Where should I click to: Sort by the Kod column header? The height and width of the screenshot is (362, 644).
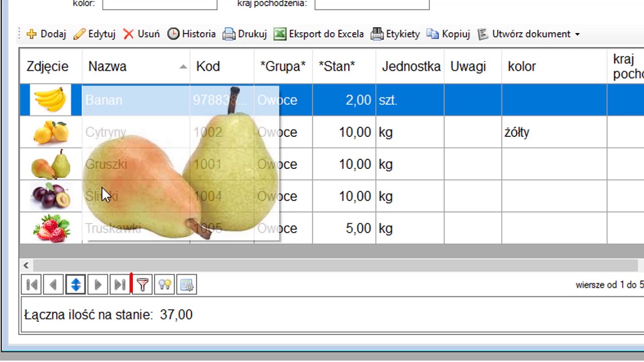222,66
